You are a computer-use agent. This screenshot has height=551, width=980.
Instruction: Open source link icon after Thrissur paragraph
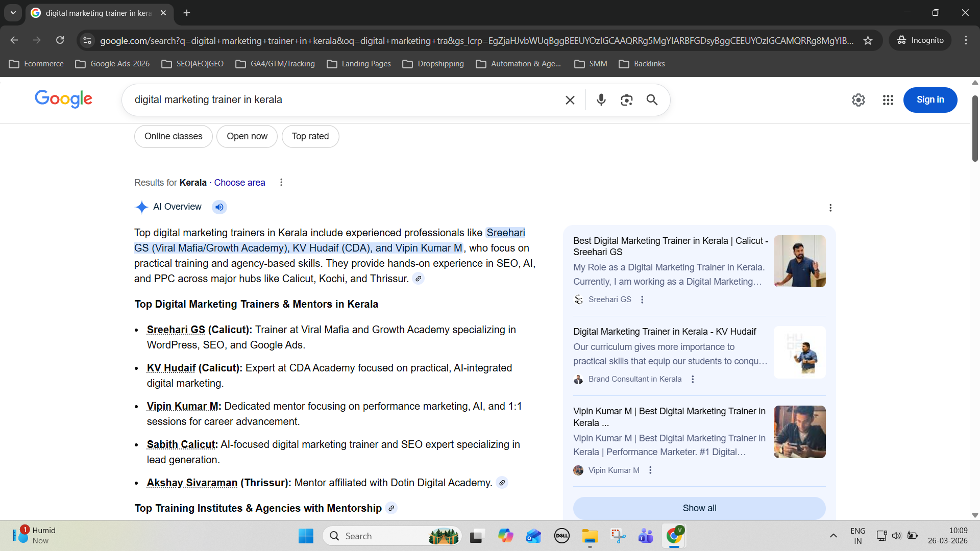(419, 279)
